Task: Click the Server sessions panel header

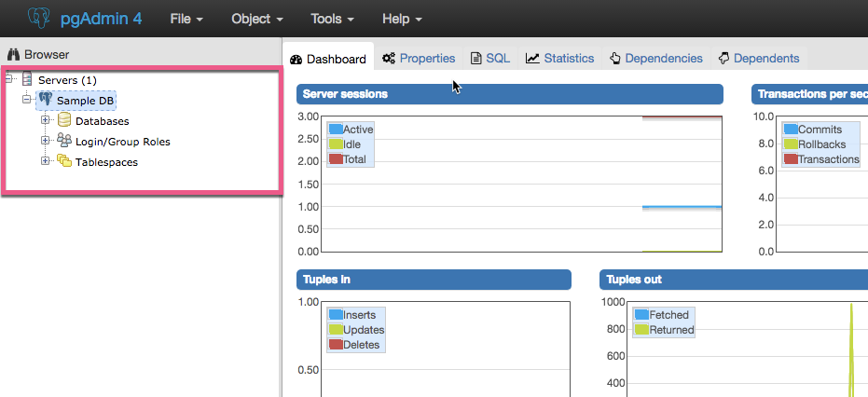Action: tap(510, 94)
